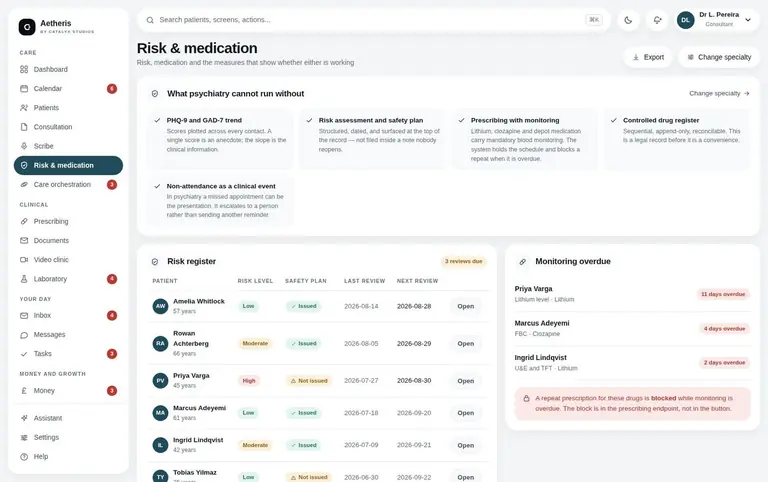The height and width of the screenshot is (482, 768).
Task: Click the Care orchestration link icon
Action: [x=24, y=185]
